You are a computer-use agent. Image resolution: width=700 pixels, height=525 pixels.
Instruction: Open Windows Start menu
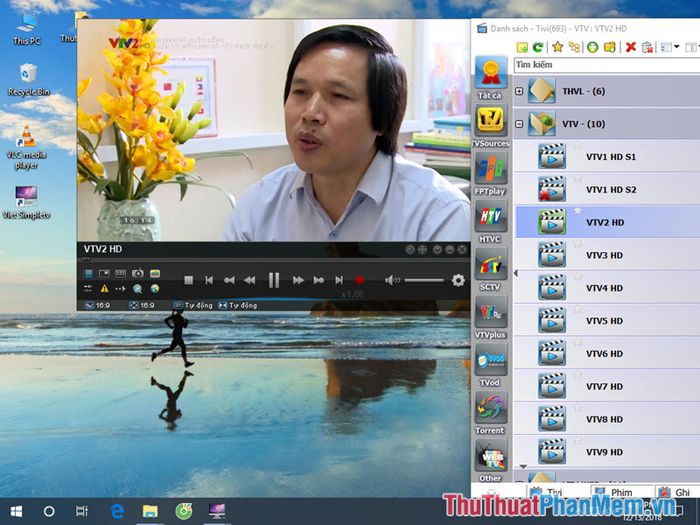pos(17,511)
